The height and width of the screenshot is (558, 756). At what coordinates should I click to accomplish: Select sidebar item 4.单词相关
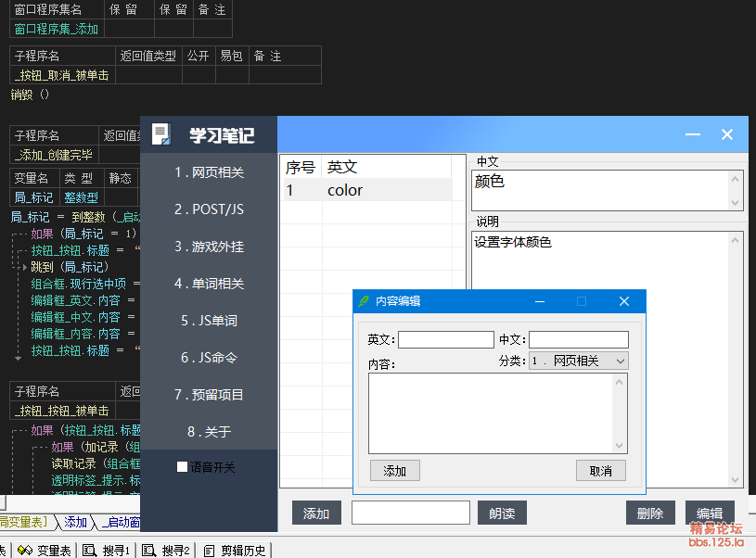[209, 284]
